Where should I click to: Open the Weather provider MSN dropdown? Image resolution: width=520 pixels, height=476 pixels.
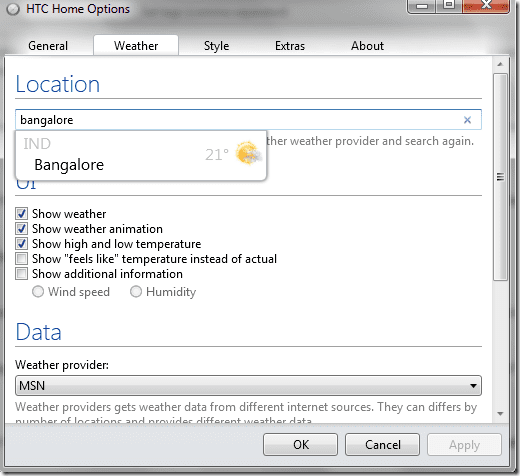[x=248, y=386]
